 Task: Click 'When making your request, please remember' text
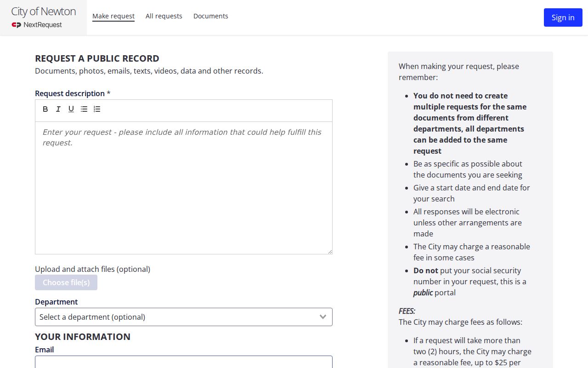(x=459, y=72)
